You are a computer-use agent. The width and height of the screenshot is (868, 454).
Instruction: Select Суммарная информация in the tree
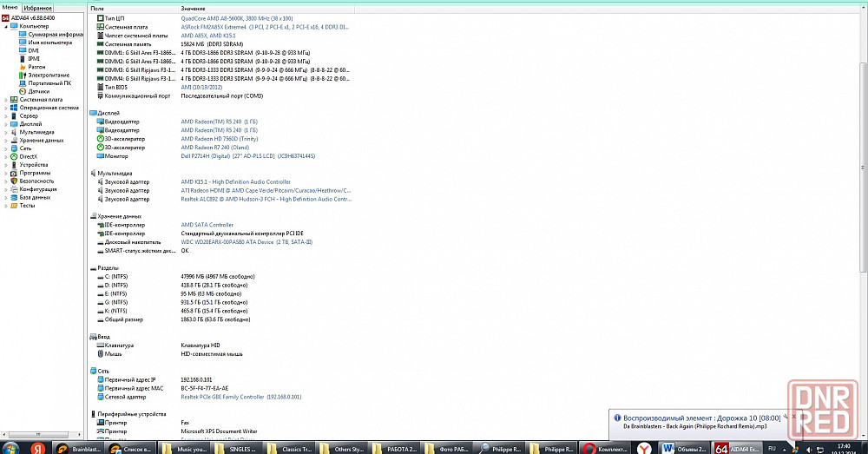tap(56, 35)
